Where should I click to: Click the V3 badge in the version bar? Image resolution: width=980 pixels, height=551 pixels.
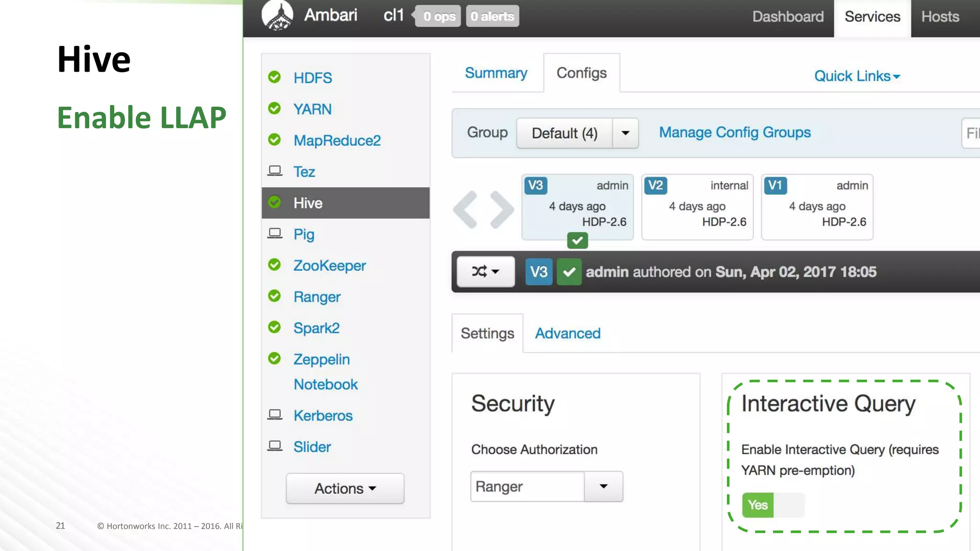(539, 272)
